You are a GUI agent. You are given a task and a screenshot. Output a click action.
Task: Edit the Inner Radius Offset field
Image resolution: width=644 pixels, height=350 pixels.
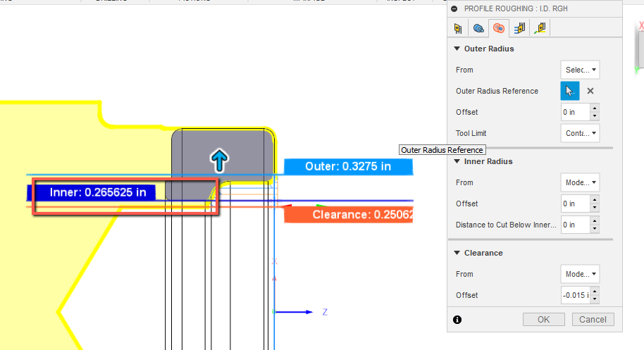[576, 204]
